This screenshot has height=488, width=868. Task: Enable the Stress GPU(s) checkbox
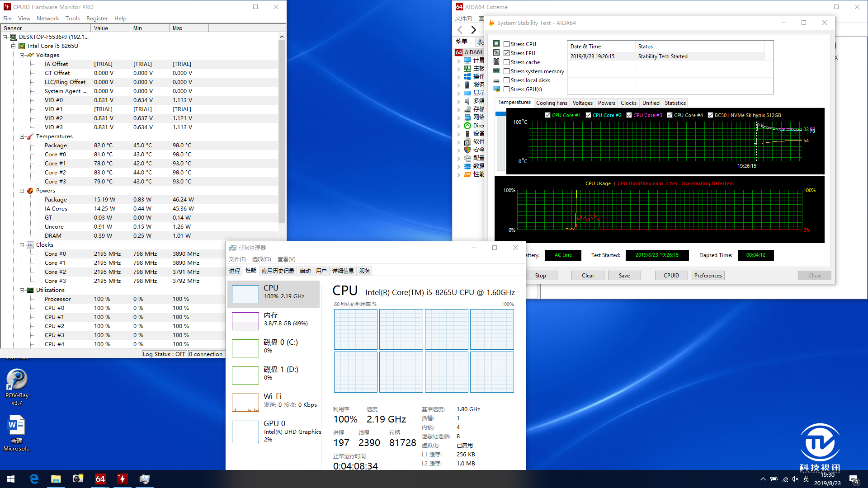507,89
